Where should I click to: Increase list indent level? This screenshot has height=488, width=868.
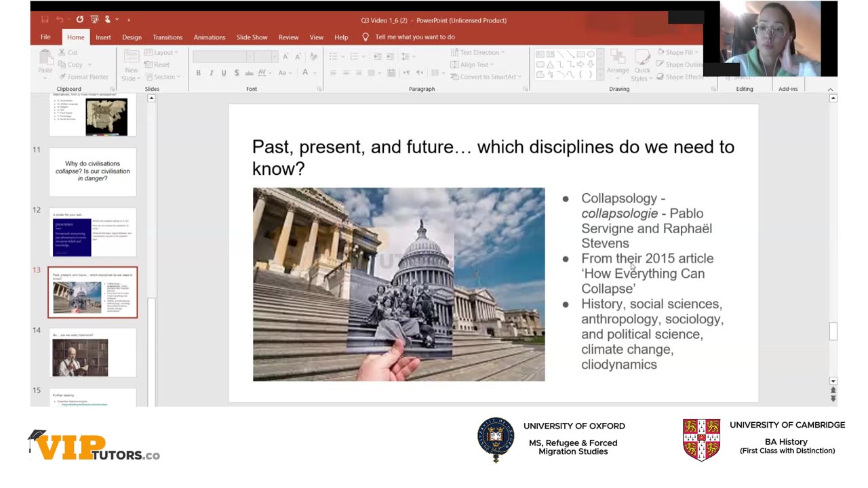tap(390, 56)
